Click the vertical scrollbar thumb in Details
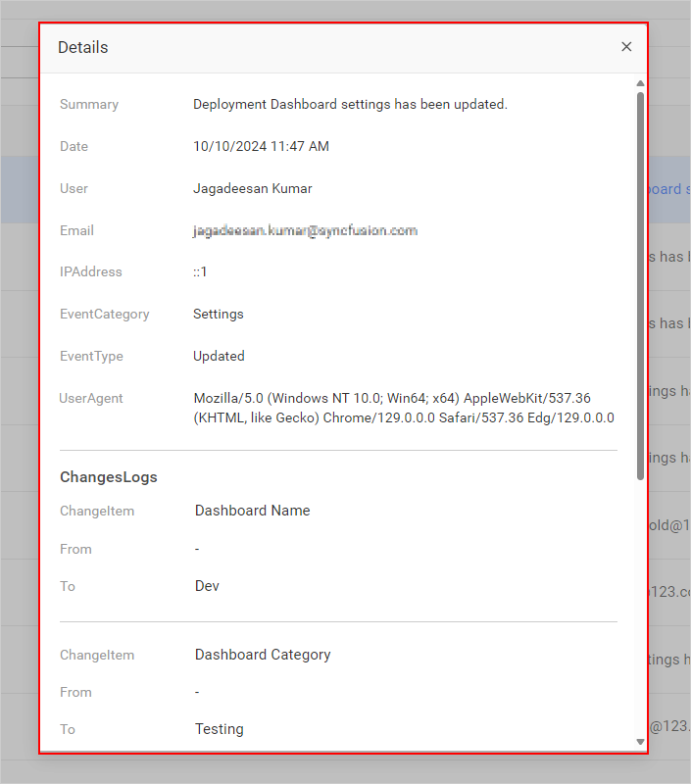Screen dimensions: 691x784 640,285
